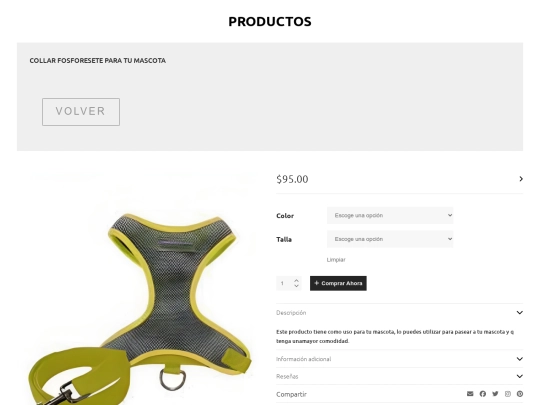540x405 pixels.
Task: Open the Talla options dropdown
Action: (x=390, y=239)
